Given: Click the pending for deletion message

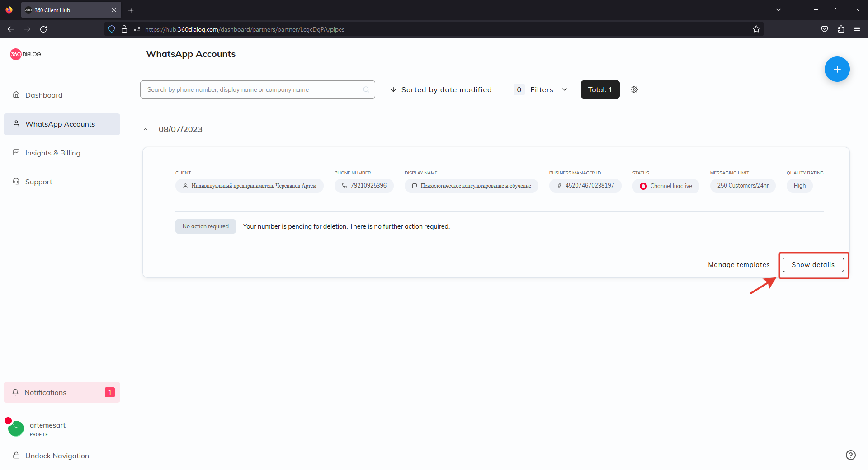Looking at the screenshot, I should [346, 226].
